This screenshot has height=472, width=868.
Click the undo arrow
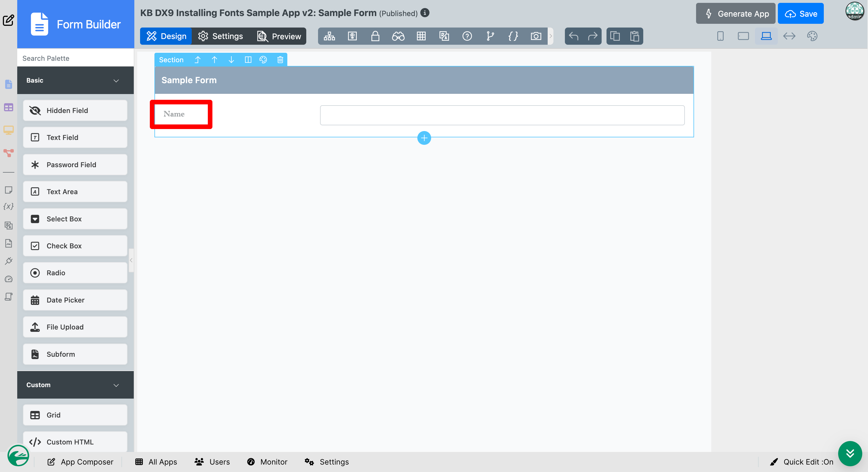click(573, 36)
